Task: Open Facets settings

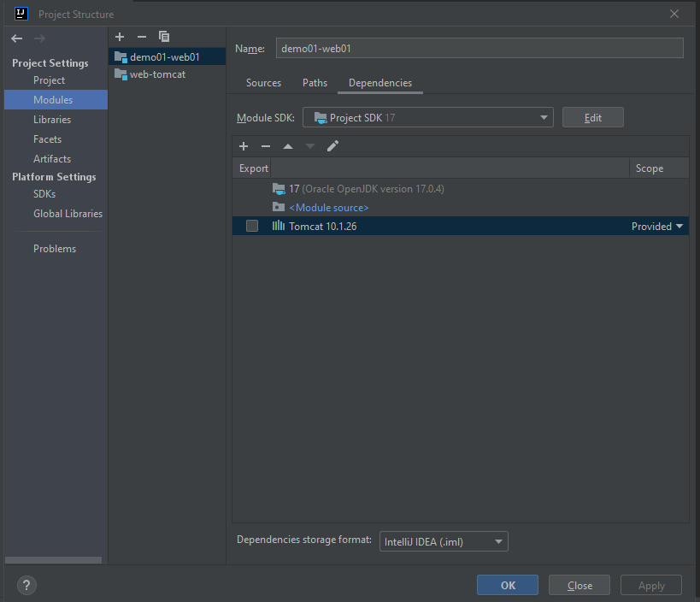Action: 47,139
